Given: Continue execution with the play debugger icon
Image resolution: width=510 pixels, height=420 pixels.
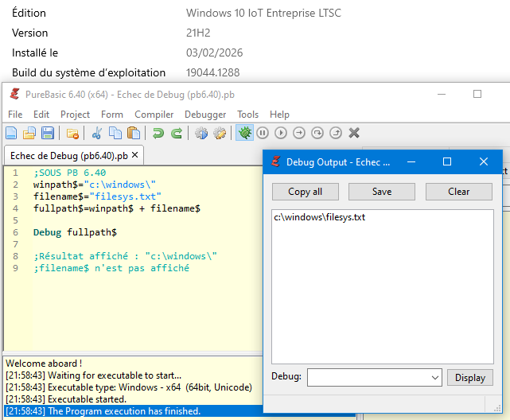Looking at the screenshot, I should click(281, 133).
